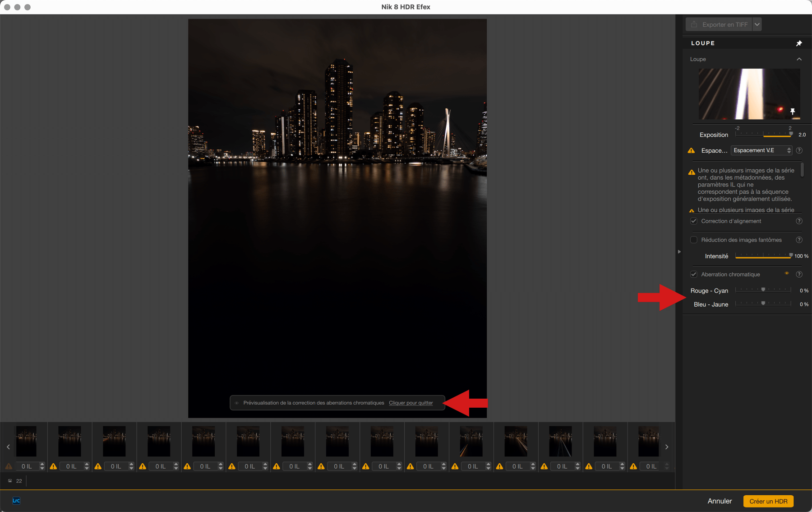Click the pin icon inside the loupe preview
Viewport: 812px width, 512px height.
793,111
